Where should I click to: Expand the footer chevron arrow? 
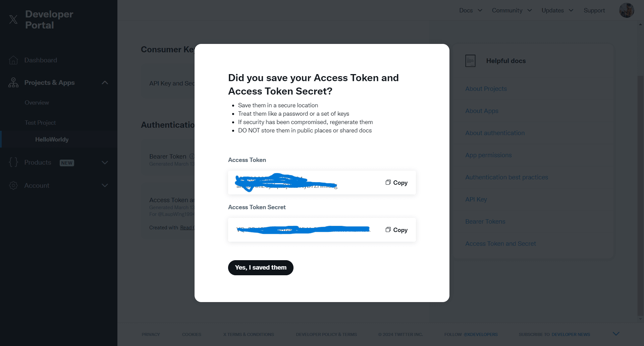[616, 334]
